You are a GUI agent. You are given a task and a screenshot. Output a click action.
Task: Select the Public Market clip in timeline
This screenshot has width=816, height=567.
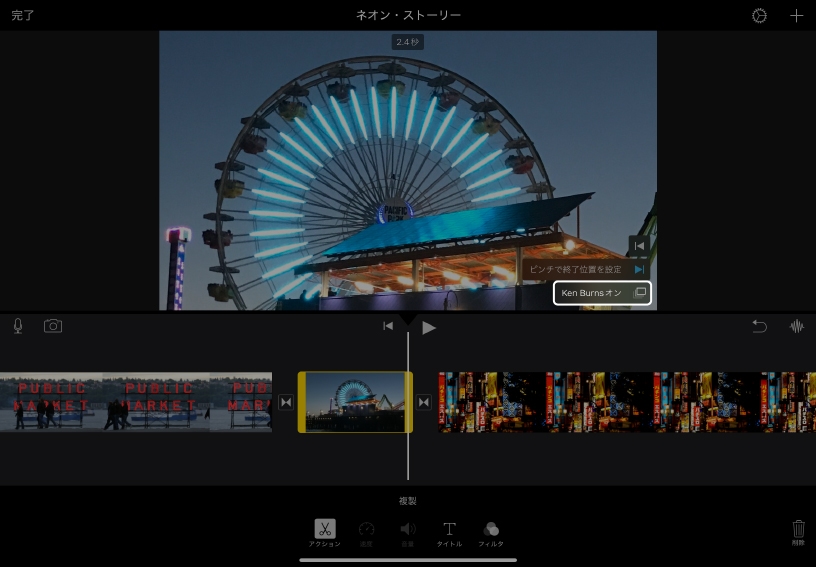click(x=135, y=402)
